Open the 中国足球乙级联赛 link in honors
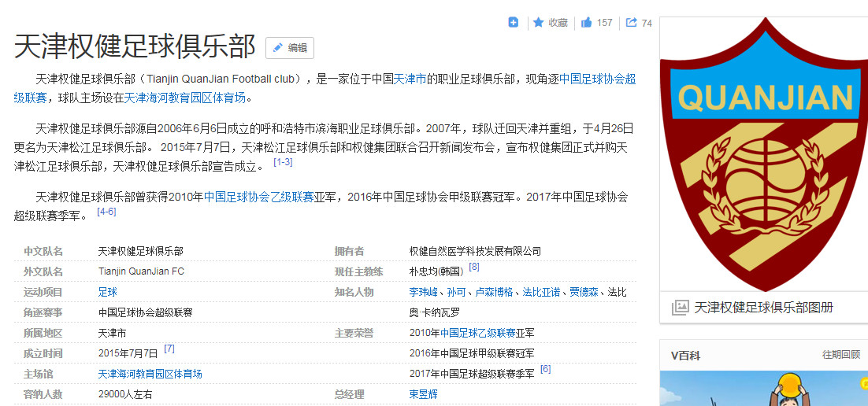The image size is (868, 406). point(478,333)
